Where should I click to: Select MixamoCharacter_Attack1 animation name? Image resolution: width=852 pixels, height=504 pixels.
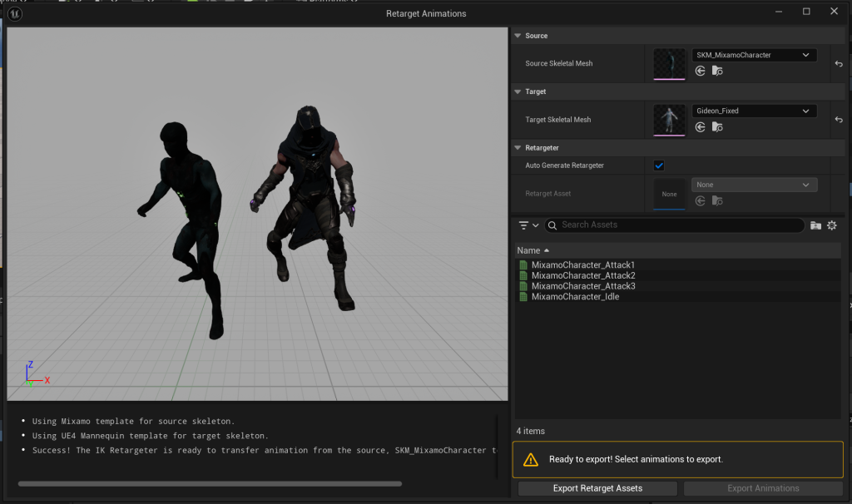583,265
